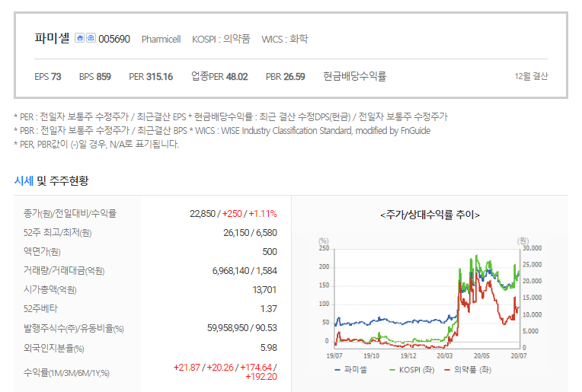Click the 의약품 (좌) red legend entry
This screenshot has height=392, width=582.
(x=468, y=370)
